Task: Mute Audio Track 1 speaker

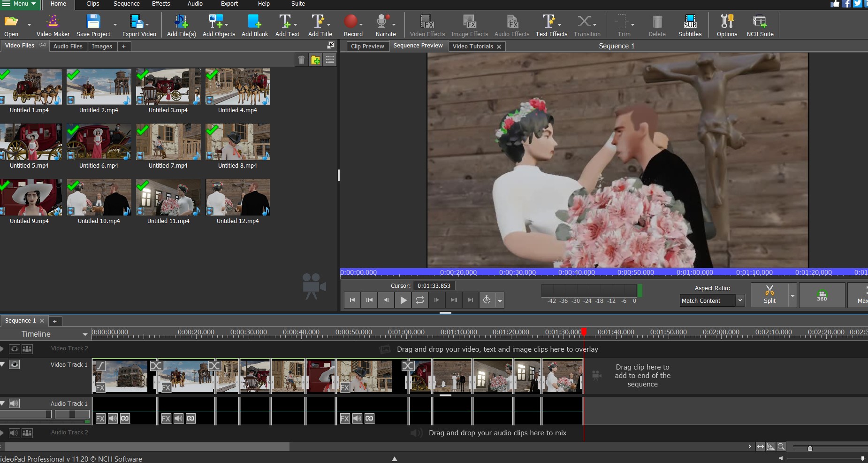Action: click(15, 403)
